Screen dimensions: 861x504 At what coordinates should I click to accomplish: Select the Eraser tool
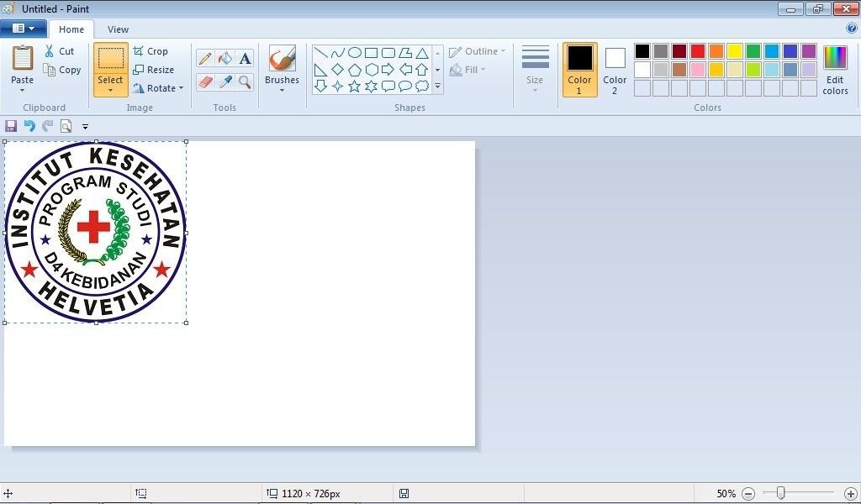[x=205, y=82]
